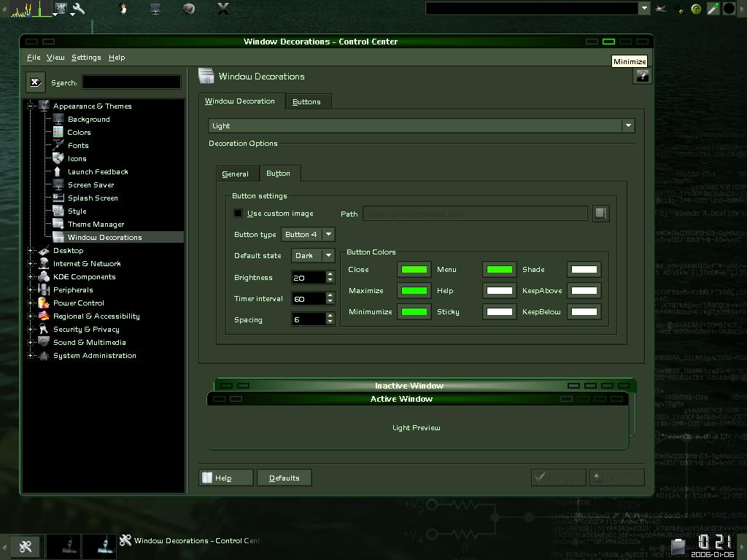This screenshot has height=560, width=747.
Task: Open the Colors icon in tree
Action: click(58, 132)
